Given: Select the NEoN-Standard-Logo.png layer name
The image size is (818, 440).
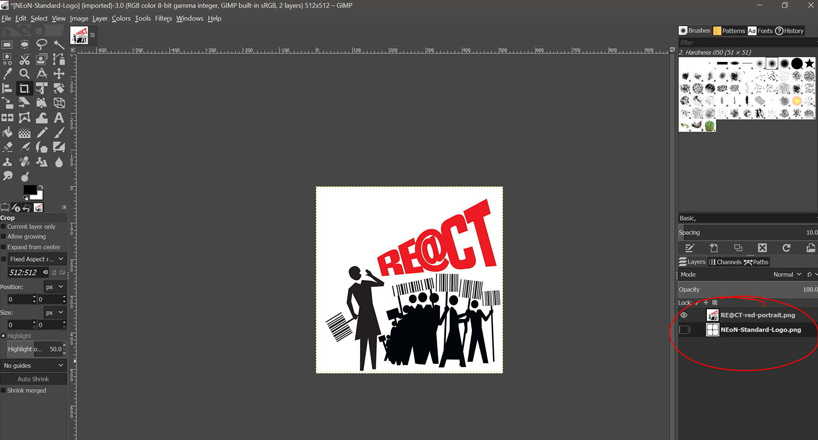Looking at the screenshot, I should point(761,330).
